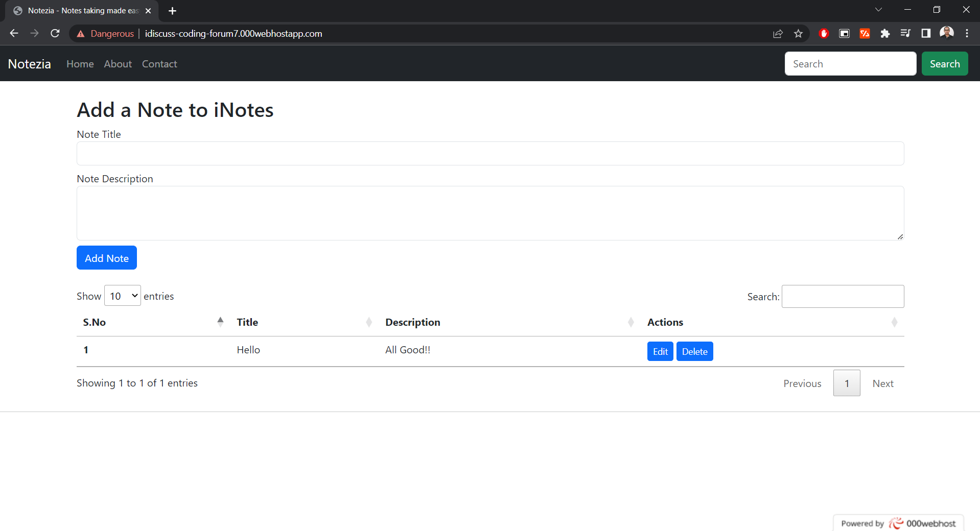The height and width of the screenshot is (531, 980).
Task: Open the browser extensions puzzle icon
Action: pos(885,33)
